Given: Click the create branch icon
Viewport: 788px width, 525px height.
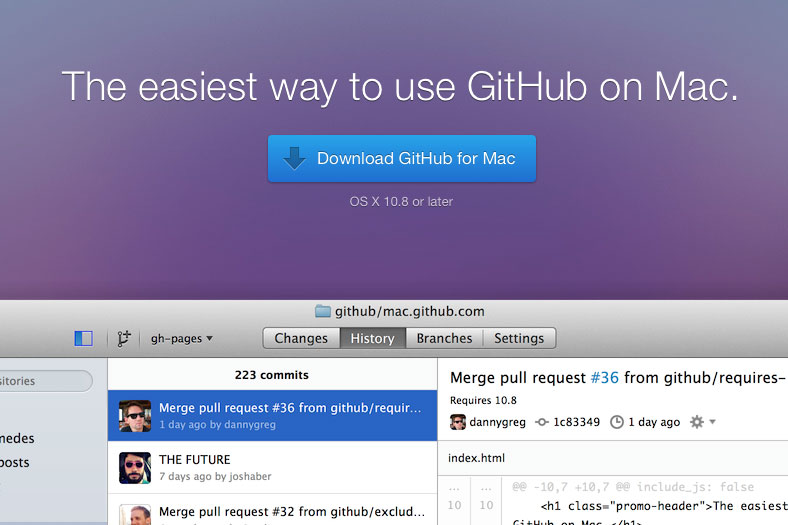Looking at the screenshot, I should (x=124, y=339).
